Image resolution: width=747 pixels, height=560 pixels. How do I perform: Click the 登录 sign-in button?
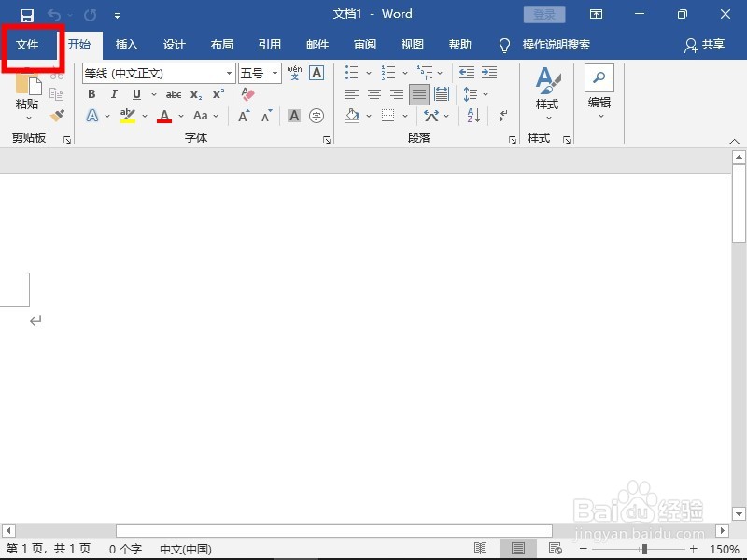544,15
